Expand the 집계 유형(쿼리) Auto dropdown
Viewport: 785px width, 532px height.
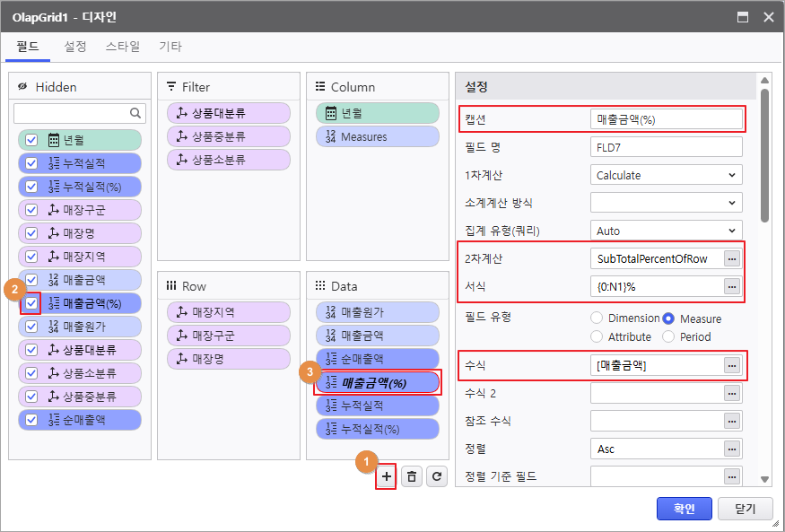[667, 231]
